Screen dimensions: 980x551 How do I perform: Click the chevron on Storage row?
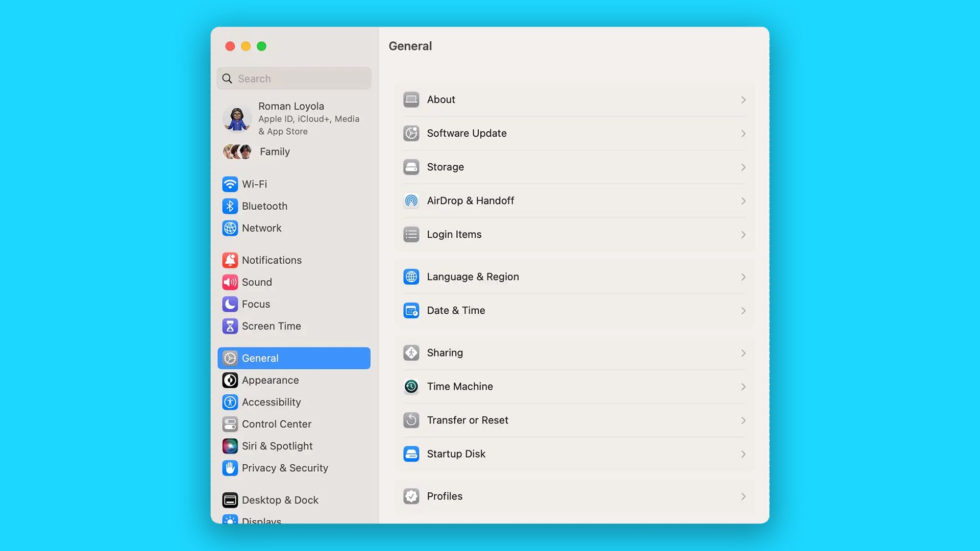point(743,167)
